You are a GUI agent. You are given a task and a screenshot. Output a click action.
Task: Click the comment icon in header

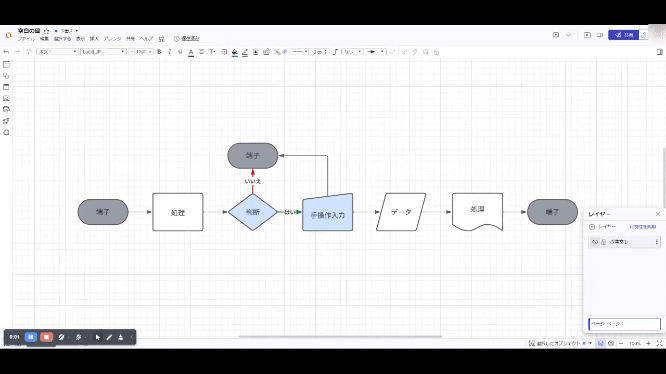556,35
